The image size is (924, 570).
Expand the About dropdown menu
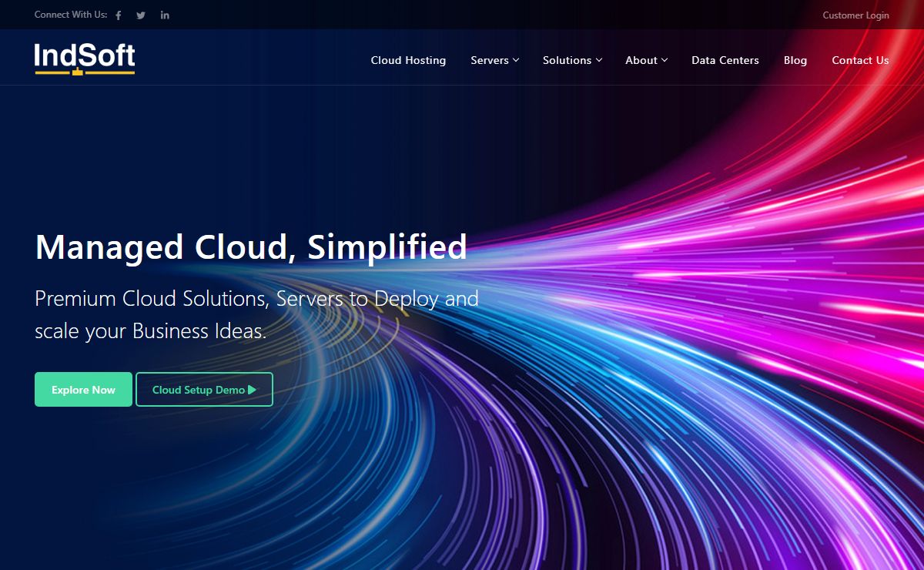point(646,60)
